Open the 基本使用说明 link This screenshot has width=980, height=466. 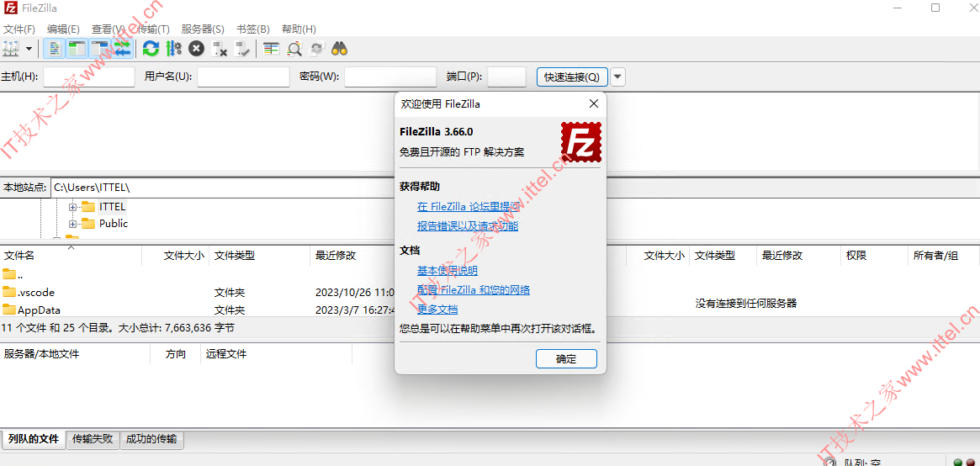click(x=448, y=271)
